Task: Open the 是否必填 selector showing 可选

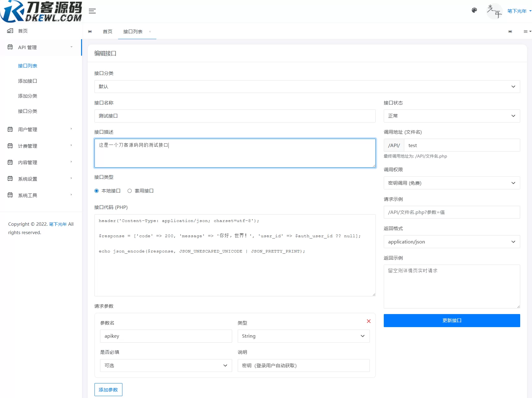Action: [166, 365]
